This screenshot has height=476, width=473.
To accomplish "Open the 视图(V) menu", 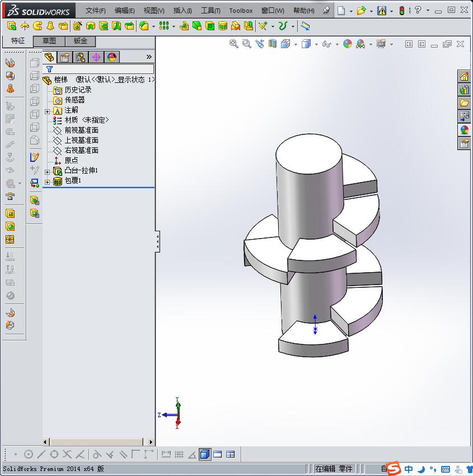I will 154,11.
